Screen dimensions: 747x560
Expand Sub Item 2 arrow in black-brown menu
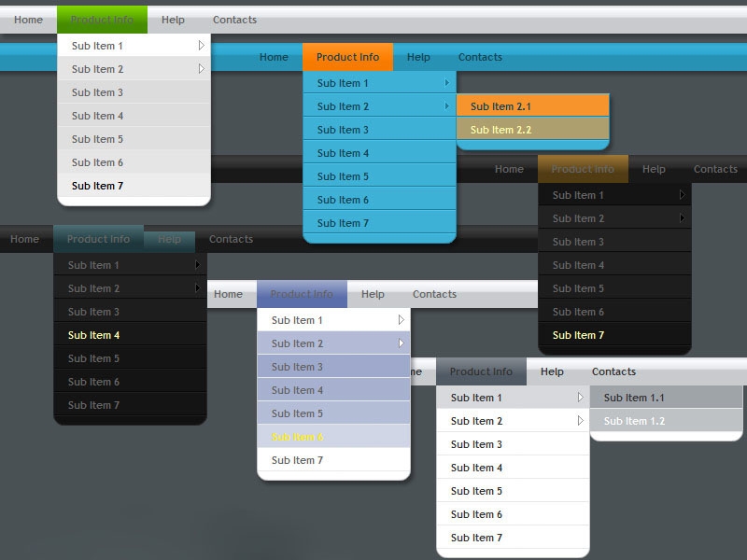[x=683, y=218]
